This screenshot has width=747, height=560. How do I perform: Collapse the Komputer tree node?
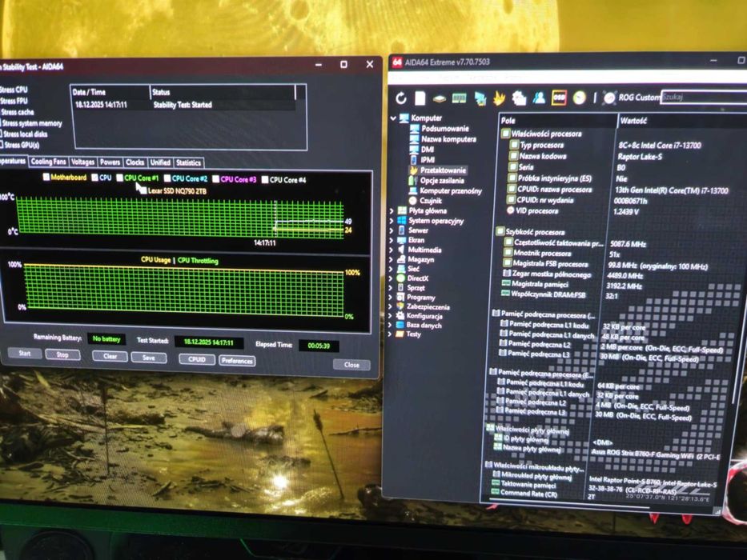click(393, 118)
